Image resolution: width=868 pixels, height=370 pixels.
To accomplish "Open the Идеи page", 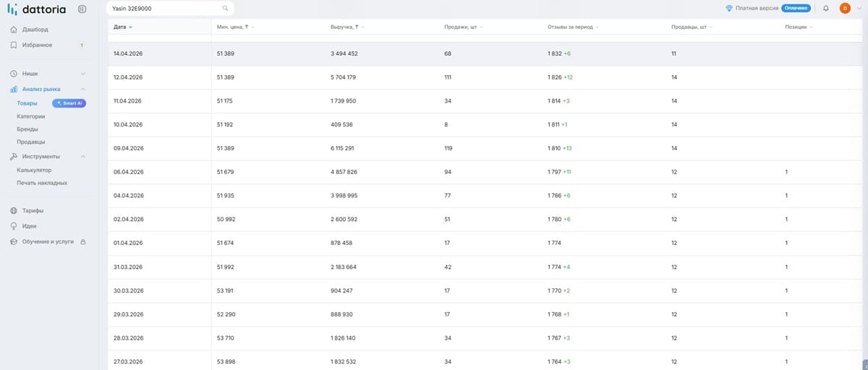I will [30, 226].
